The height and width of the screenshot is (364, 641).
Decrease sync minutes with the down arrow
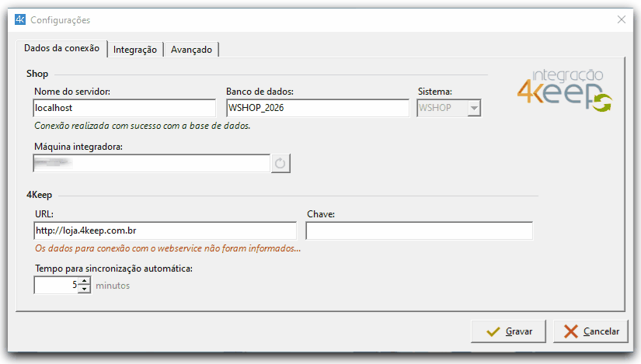(x=85, y=289)
